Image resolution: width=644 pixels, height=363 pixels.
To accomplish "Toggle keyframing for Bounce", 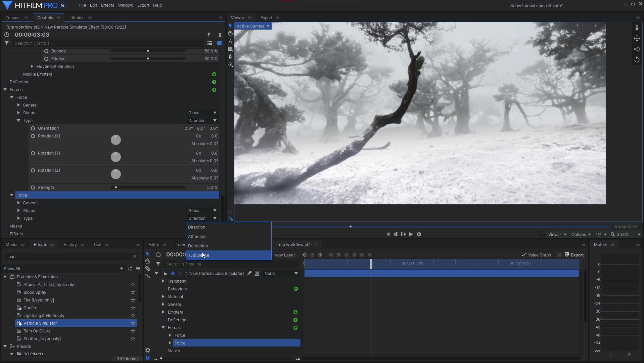I will tap(46, 51).
